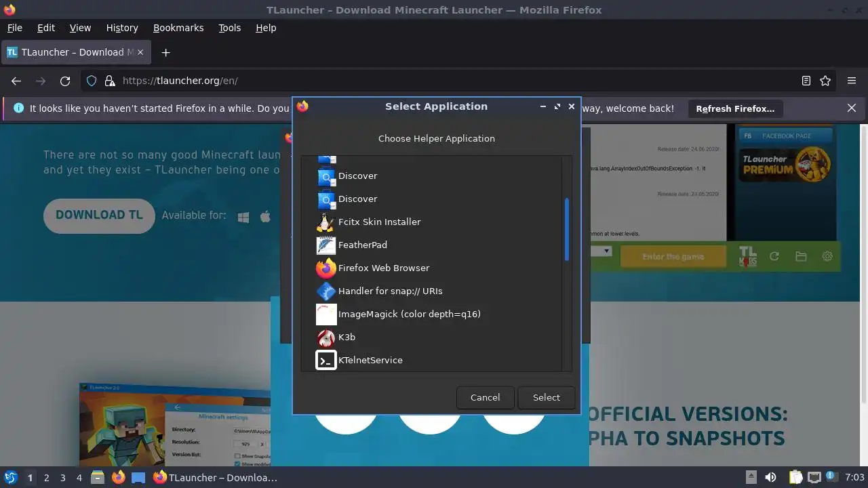Click the application list scrollbar

pyautogui.click(x=567, y=230)
